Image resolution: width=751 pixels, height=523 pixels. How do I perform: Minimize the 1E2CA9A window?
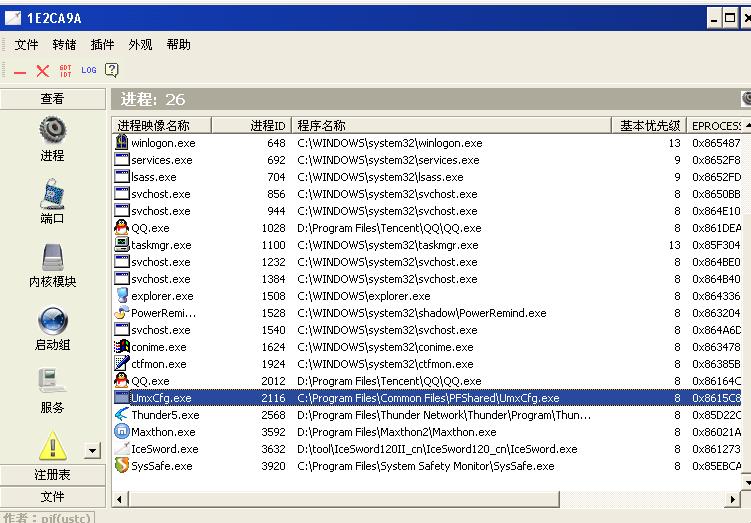coord(714,19)
